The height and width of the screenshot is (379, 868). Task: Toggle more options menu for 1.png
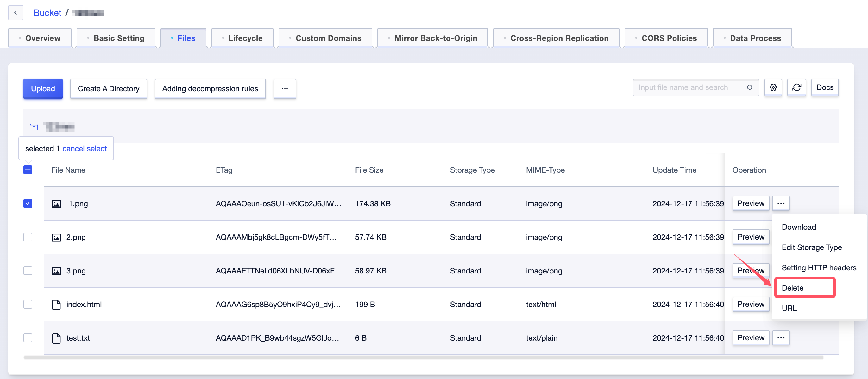(781, 203)
